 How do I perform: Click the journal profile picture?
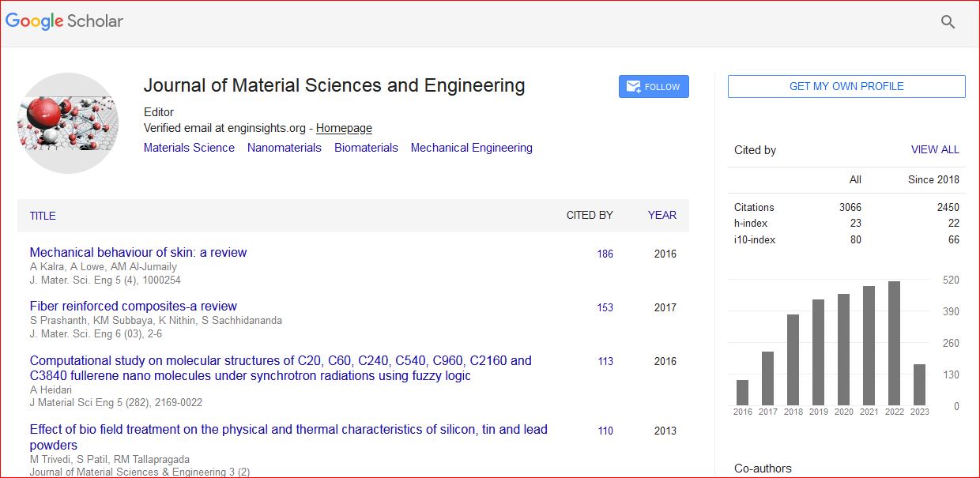[68, 123]
